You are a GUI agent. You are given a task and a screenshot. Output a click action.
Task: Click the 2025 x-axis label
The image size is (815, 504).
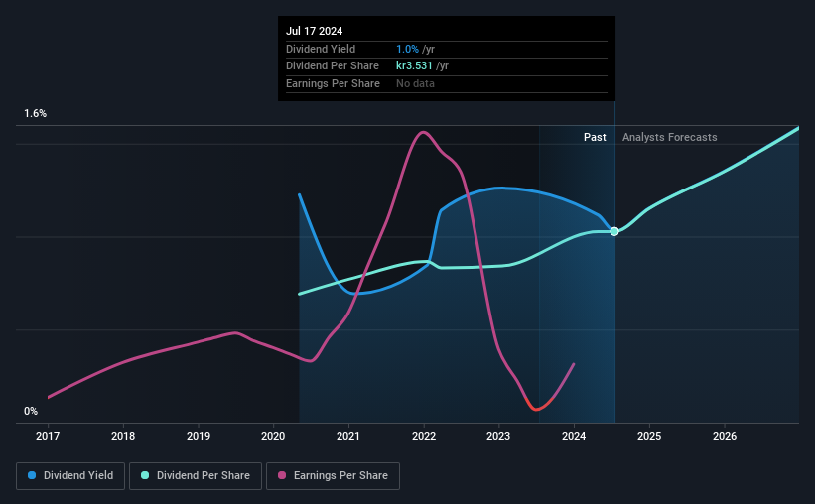649,436
